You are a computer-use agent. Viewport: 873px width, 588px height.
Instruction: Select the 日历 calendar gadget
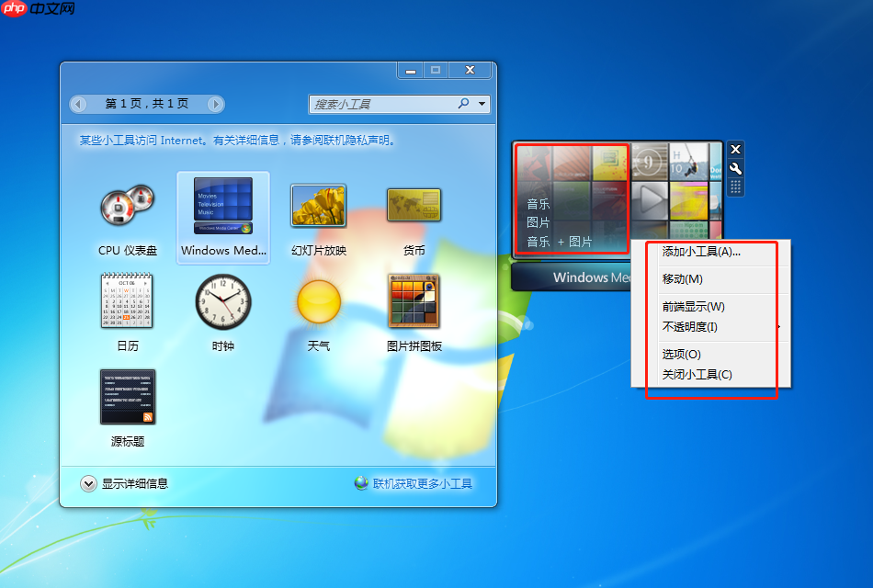(128, 301)
